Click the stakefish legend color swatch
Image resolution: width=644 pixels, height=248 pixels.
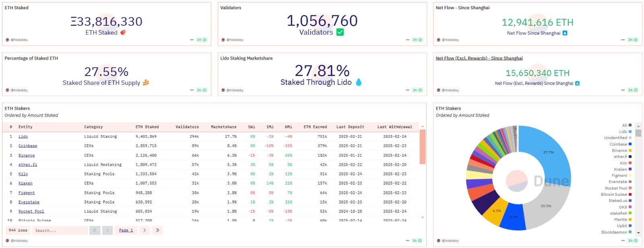coord(630,213)
